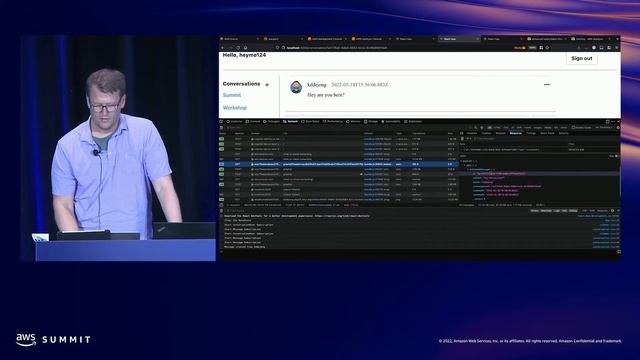This screenshot has height=360, width=640.
Task: Open the Storage tab
Action: click(x=371, y=122)
